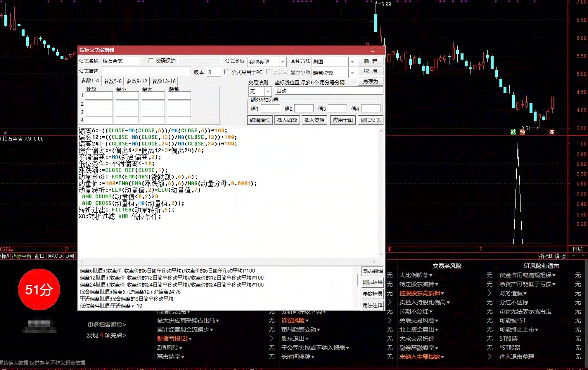Click the 测试公式 button
The height and width of the screenshot is (370, 588).
[370, 120]
